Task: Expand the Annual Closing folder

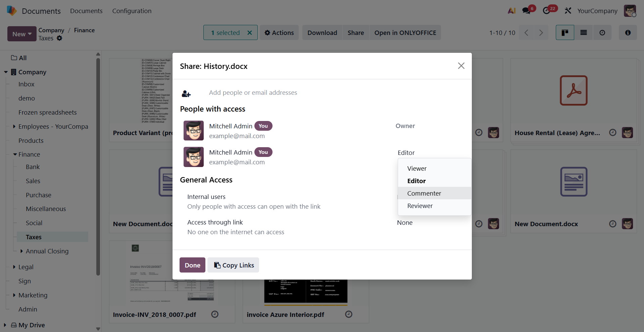Action: 21,251
